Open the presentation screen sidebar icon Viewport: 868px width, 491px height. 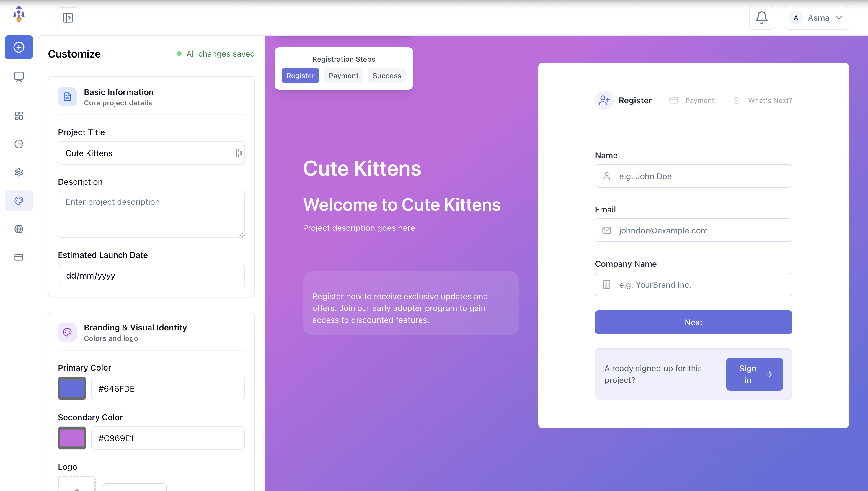pos(19,77)
